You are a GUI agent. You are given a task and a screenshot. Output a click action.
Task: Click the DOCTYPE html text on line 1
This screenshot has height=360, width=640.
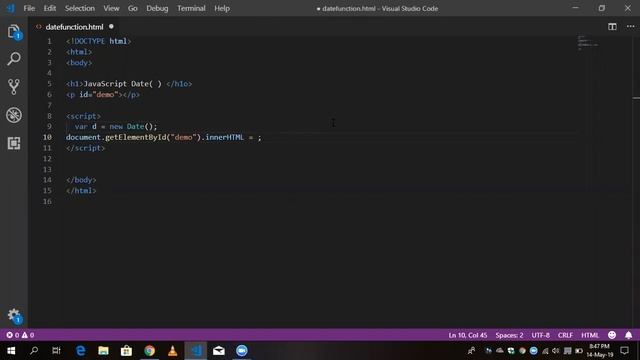coord(100,41)
